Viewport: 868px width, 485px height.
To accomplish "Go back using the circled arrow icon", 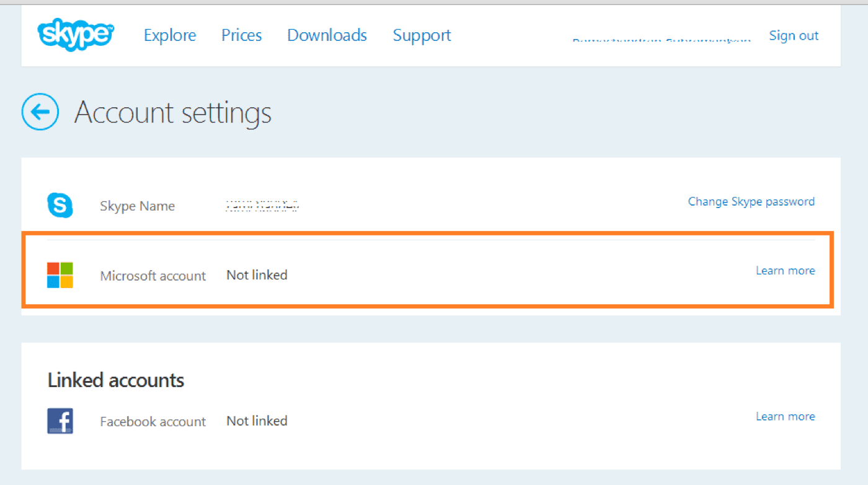I will [40, 111].
